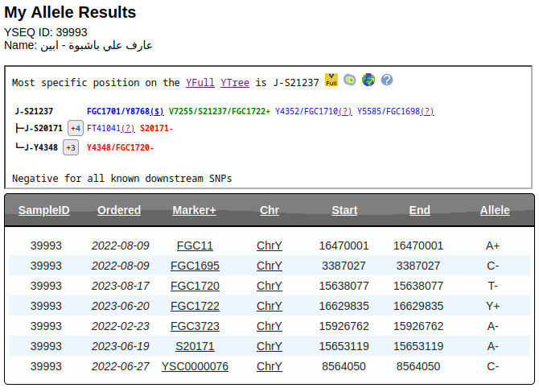Select the J-S20171 tree branch
This screenshot has height=392, width=539.
43,128
